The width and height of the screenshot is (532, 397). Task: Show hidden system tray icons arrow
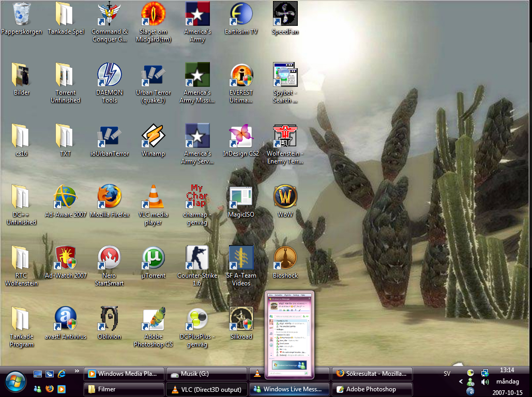click(460, 382)
